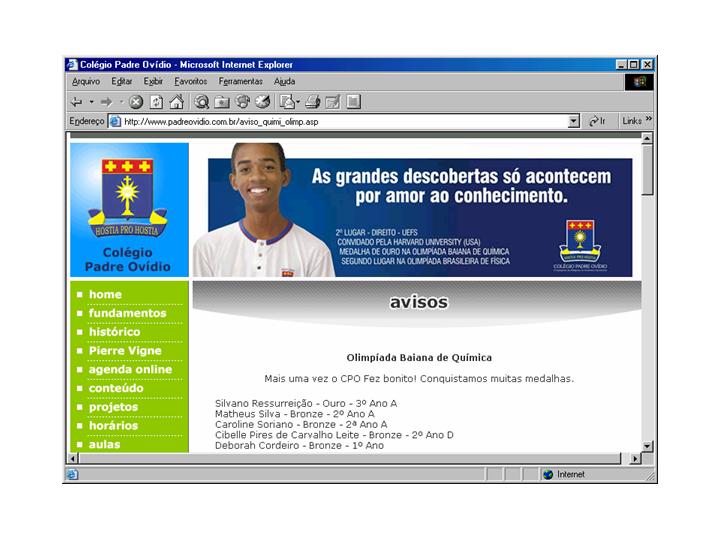Screen dimensions: 720x540
Task: Open the conteúdo sidebar link
Action: coord(116,388)
